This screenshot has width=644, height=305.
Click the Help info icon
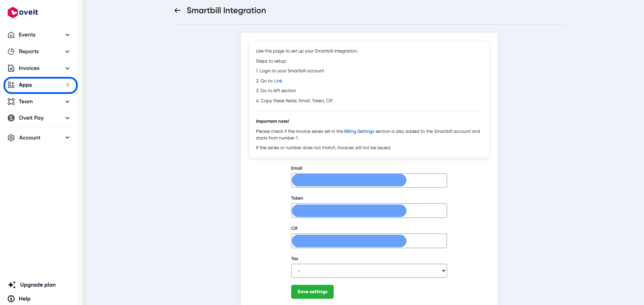11,299
